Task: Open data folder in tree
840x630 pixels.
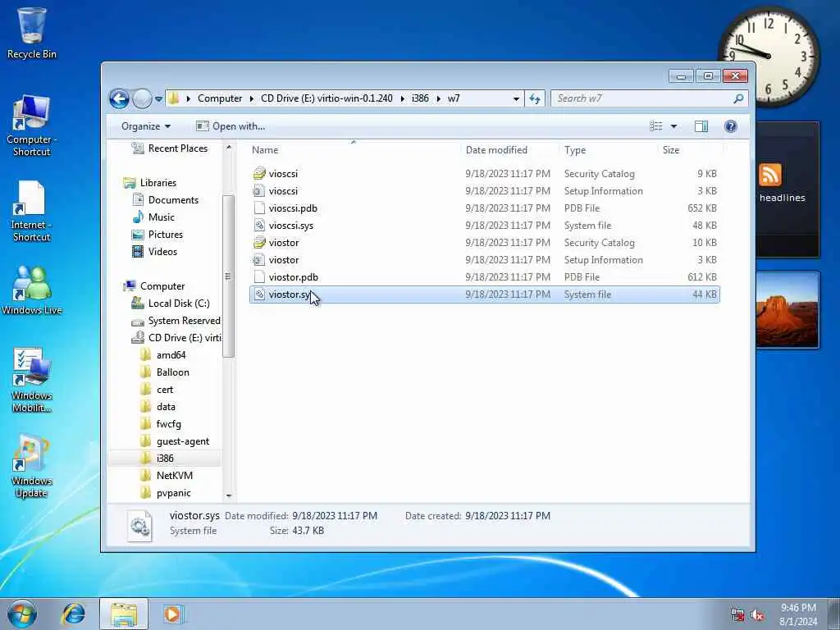Action: (158, 407)
